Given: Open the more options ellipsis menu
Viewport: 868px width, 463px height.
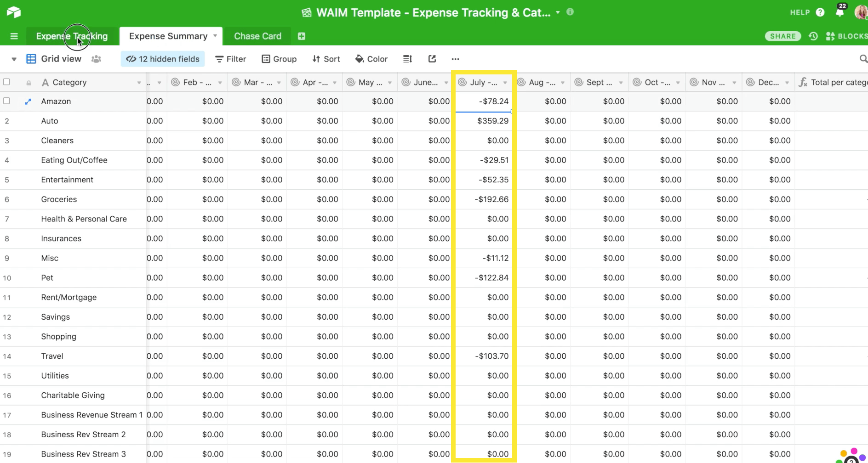Looking at the screenshot, I should tap(455, 59).
